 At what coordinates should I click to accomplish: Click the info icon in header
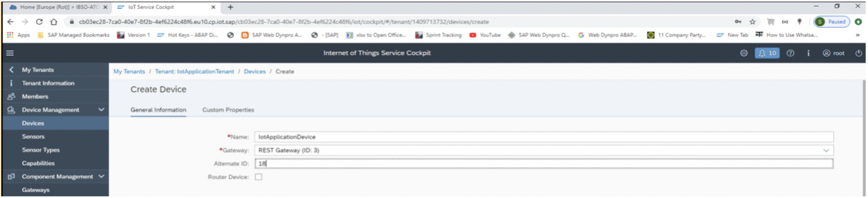pos(808,53)
